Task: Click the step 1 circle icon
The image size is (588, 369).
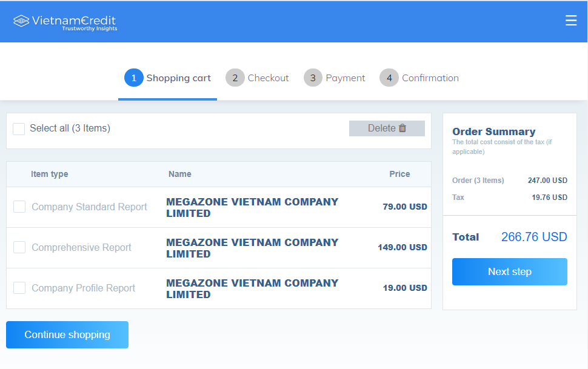Action: [133, 78]
